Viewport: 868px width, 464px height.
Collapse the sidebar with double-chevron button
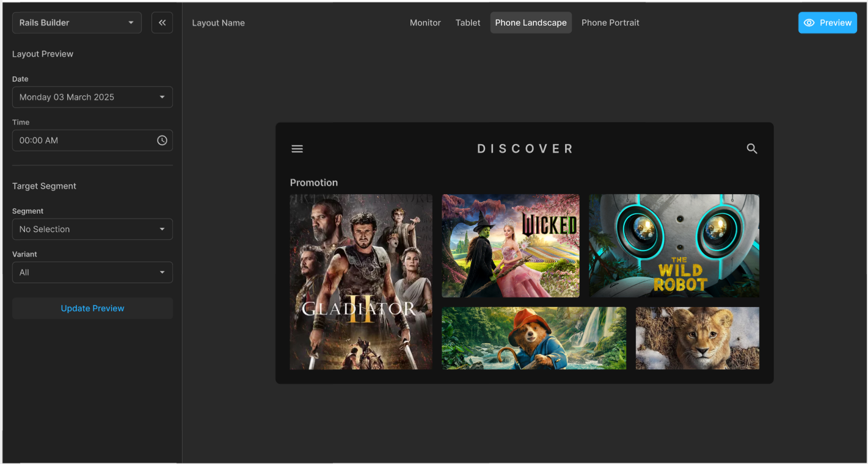pos(162,23)
